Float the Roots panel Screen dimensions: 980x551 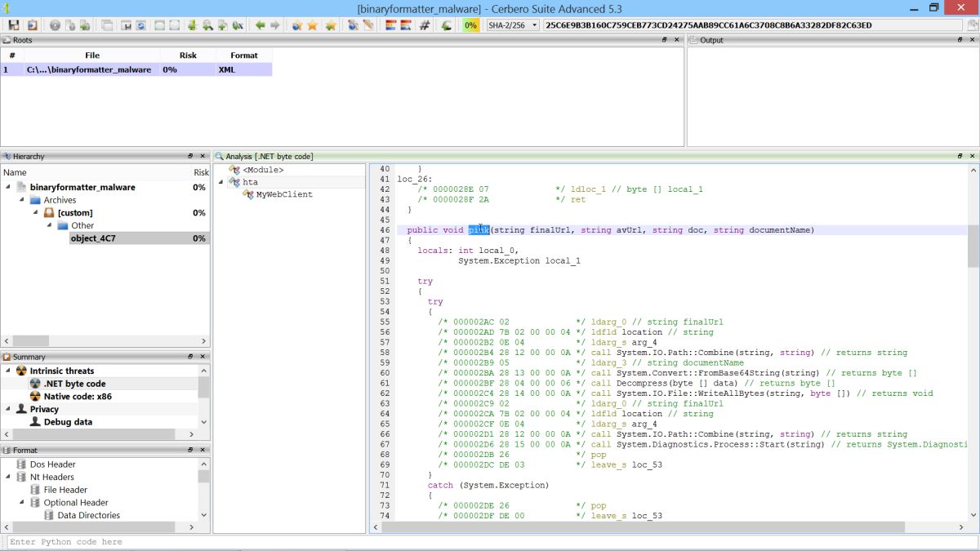[665, 40]
